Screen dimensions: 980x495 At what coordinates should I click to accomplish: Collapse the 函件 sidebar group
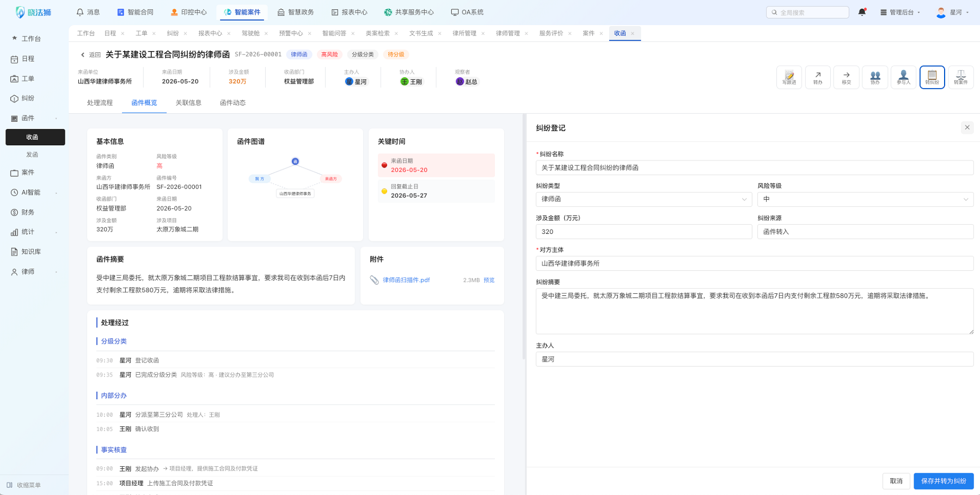[x=57, y=119]
